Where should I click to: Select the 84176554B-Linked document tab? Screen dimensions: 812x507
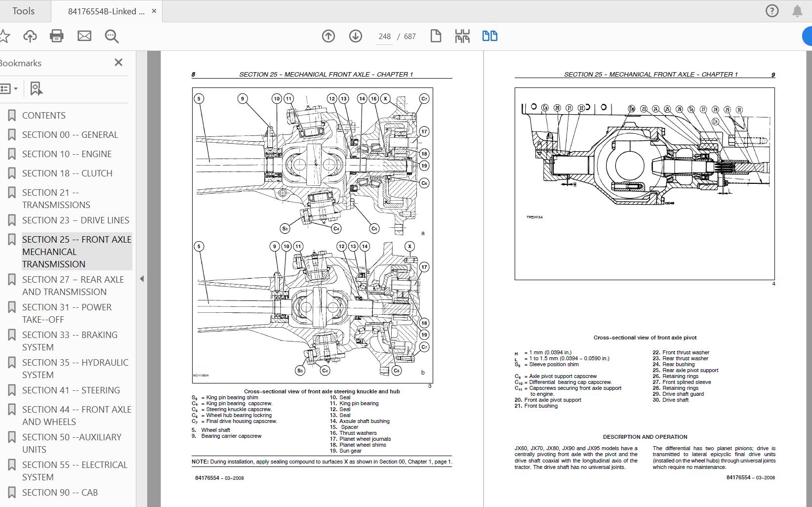105,10
